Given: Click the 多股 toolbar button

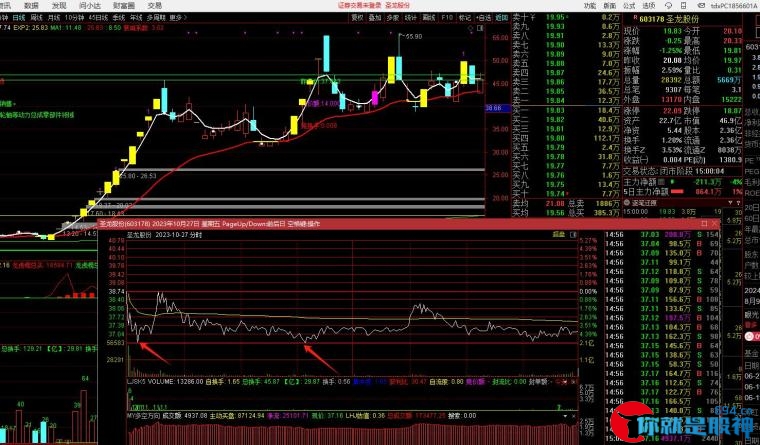Looking at the screenshot, I should pos(393,17).
